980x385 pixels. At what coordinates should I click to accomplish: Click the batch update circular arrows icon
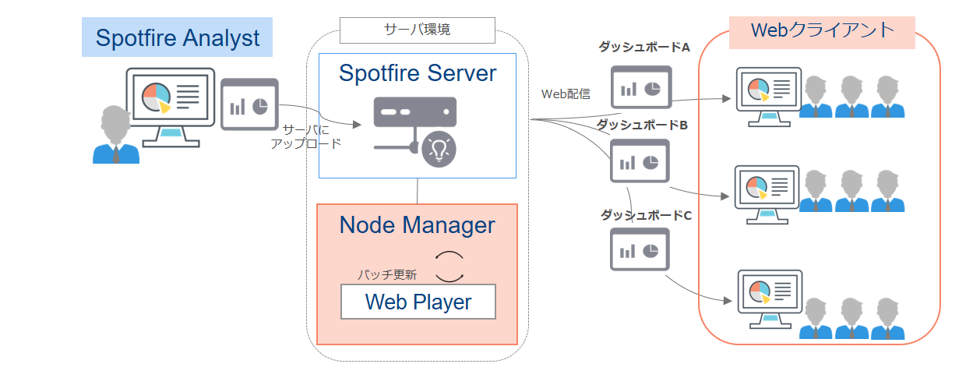(x=450, y=267)
